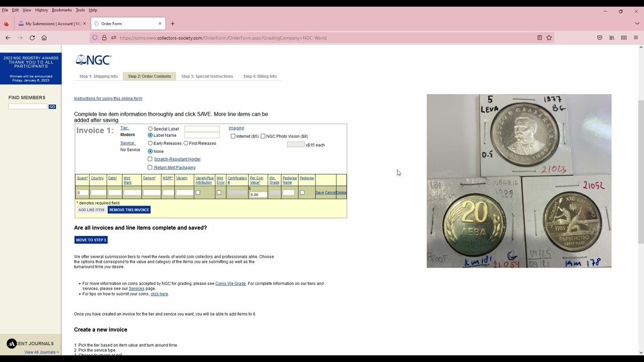Image resolution: width=644 pixels, height=362 pixels.
Task: Tick the Pedigree checkbox in line item
Action: (302, 193)
